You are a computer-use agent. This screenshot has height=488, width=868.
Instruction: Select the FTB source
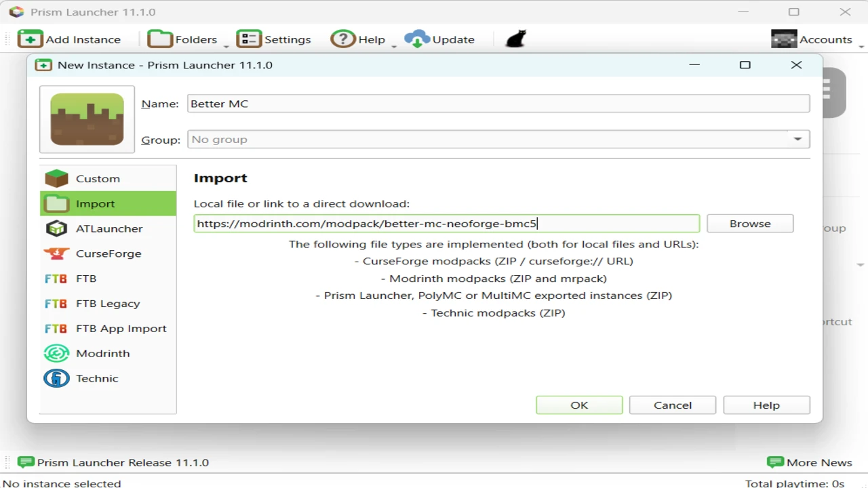tap(108, 279)
